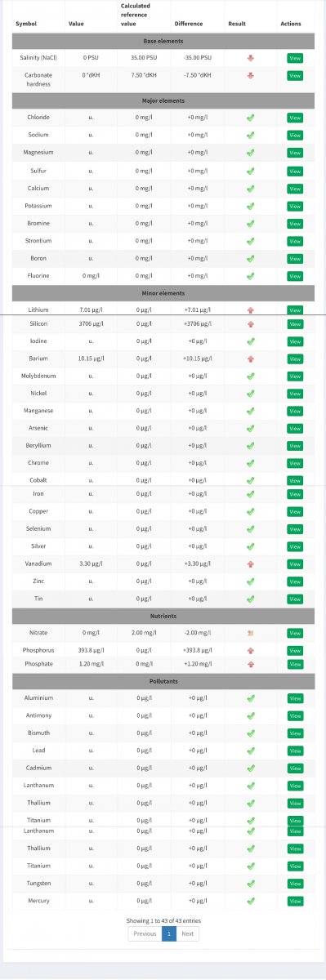Click green checkmark in Mercury row

[251, 901]
